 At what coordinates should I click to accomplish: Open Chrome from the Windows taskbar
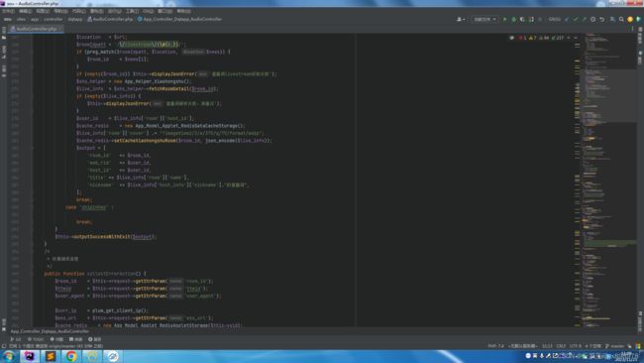[71, 356]
